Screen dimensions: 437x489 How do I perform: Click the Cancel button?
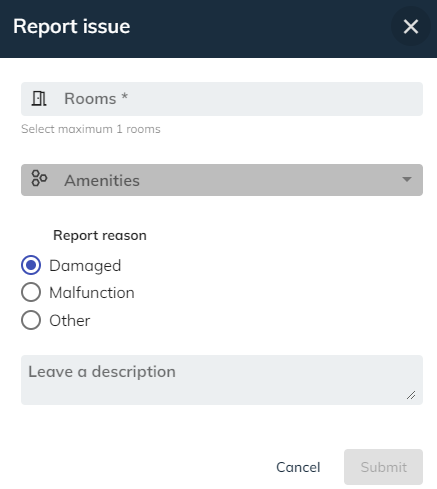[298, 467]
